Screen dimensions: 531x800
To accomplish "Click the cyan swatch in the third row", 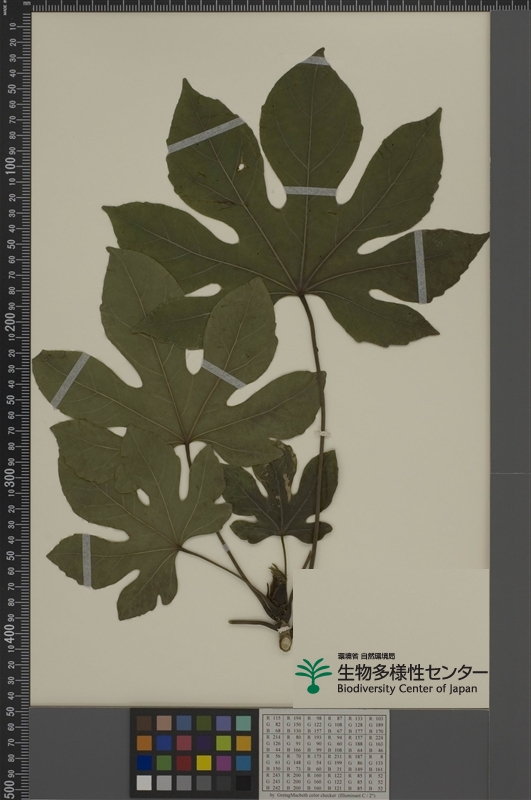I will click(x=243, y=763).
